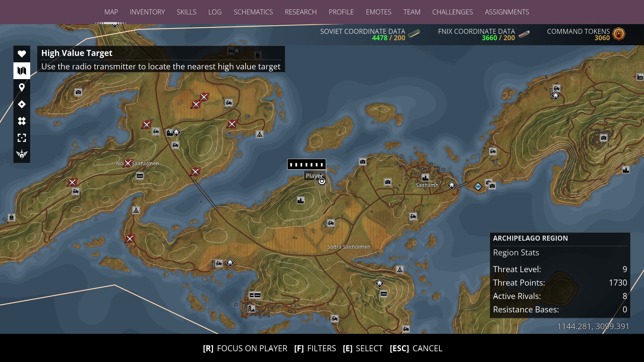Click the SELECT prompt
The image size is (644, 362).
coord(363,349)
